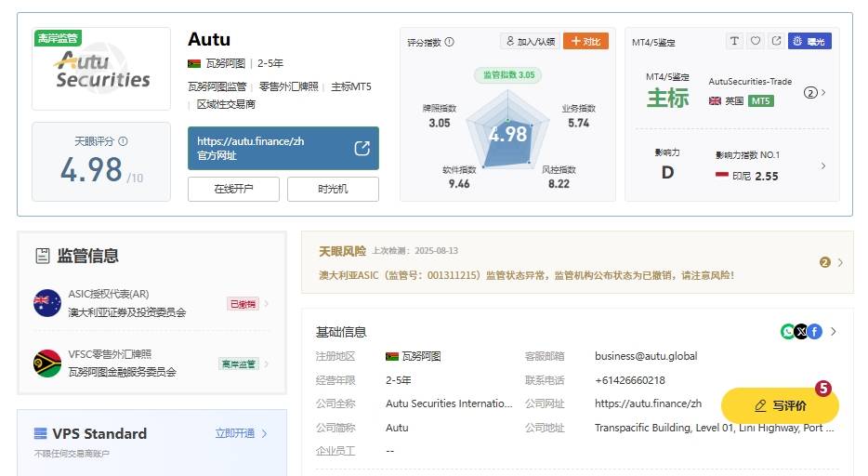Click the Indonesia flag beside 印尼
The width and height of the screenshot is (868, 476).
pyautogui.click(x=722, y=176)
